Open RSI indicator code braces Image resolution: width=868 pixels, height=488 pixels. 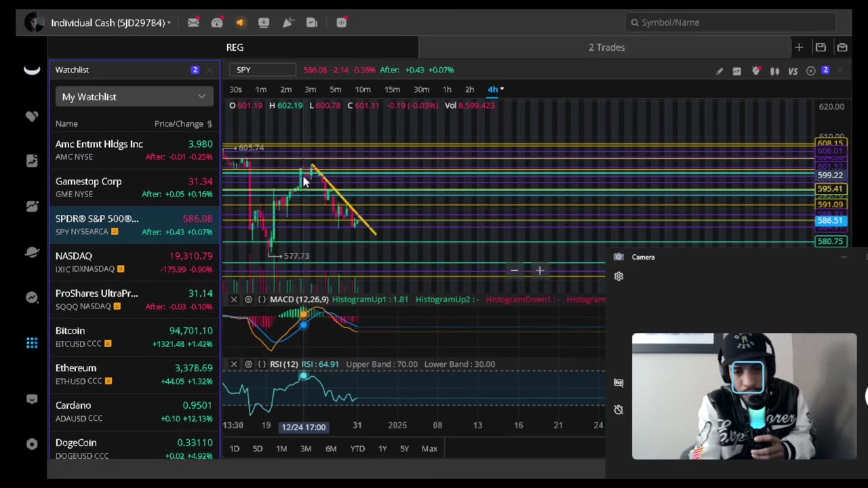coord(262,365)
